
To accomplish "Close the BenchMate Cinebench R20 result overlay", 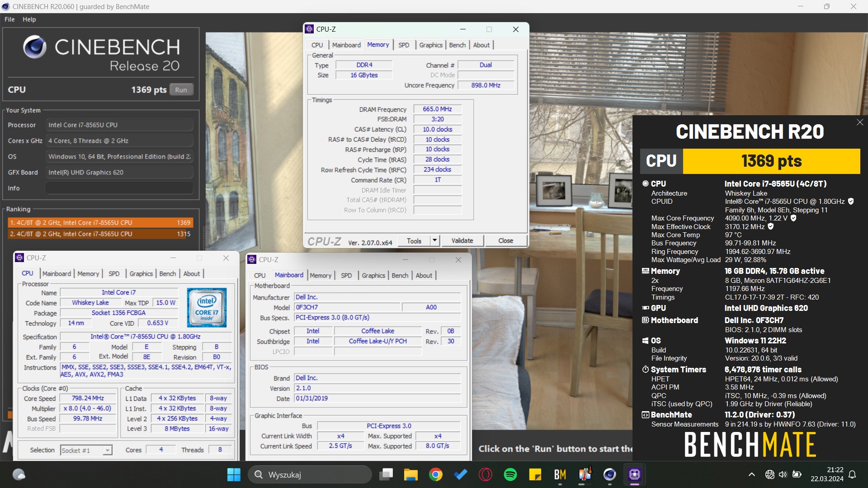I will click(x=860, y=122).
